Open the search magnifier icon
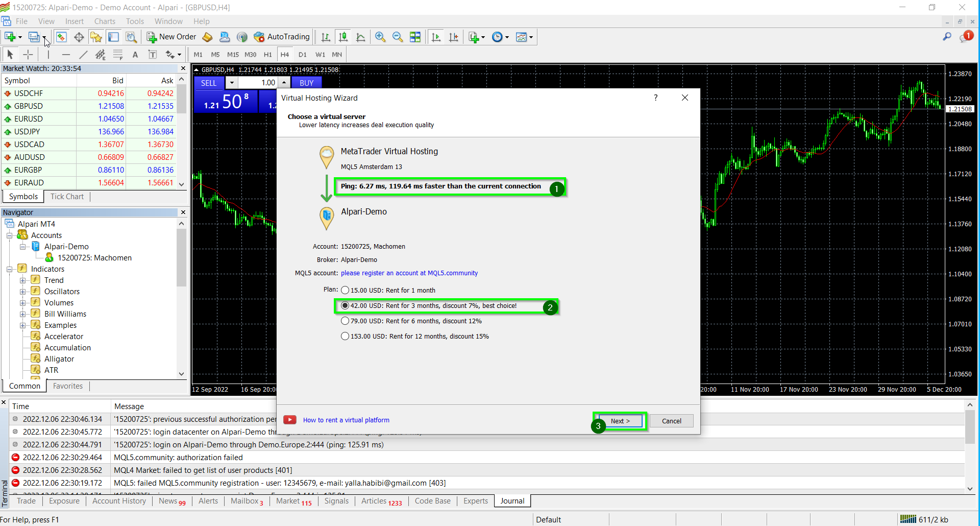Viewport: 980px width, 526px height. tap(947, 37)
